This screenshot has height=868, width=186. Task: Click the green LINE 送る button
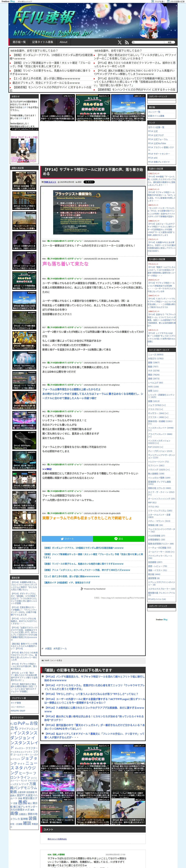click(119, 539)
